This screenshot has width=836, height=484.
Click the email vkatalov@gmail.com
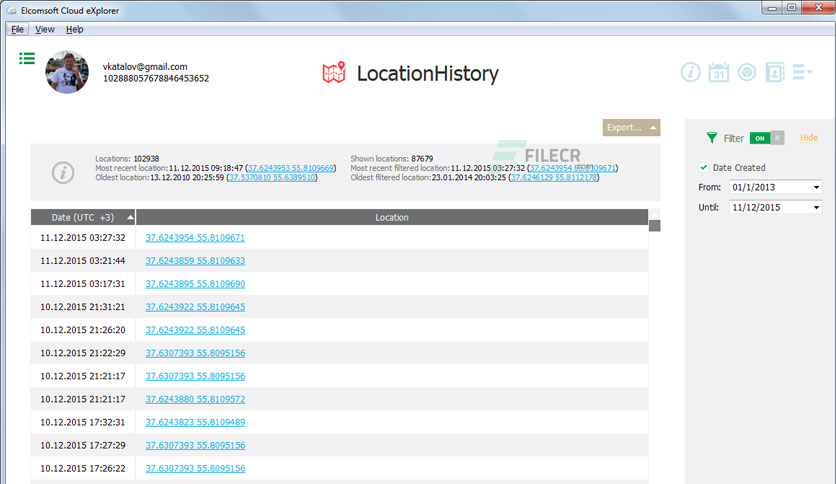145,67
